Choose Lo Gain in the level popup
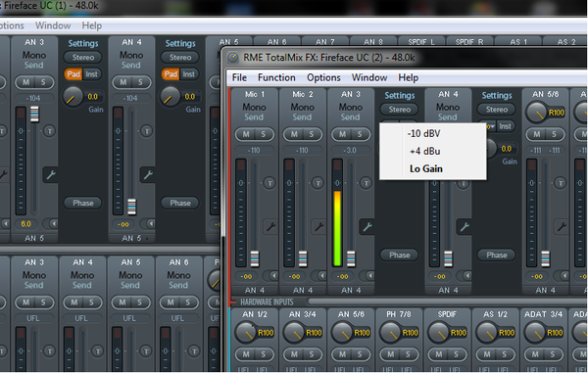 pyautogui.click(x=433, y=168)
